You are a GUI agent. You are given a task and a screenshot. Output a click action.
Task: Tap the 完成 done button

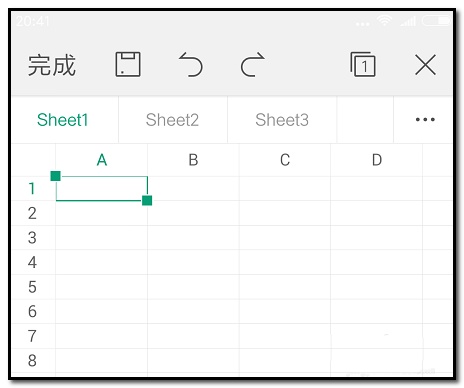click(x=52, y=65)
